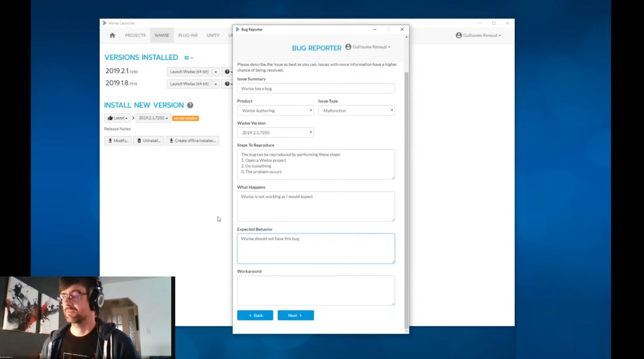
Task: Open help icon beside Install New Version
Action: coord(190,105)
